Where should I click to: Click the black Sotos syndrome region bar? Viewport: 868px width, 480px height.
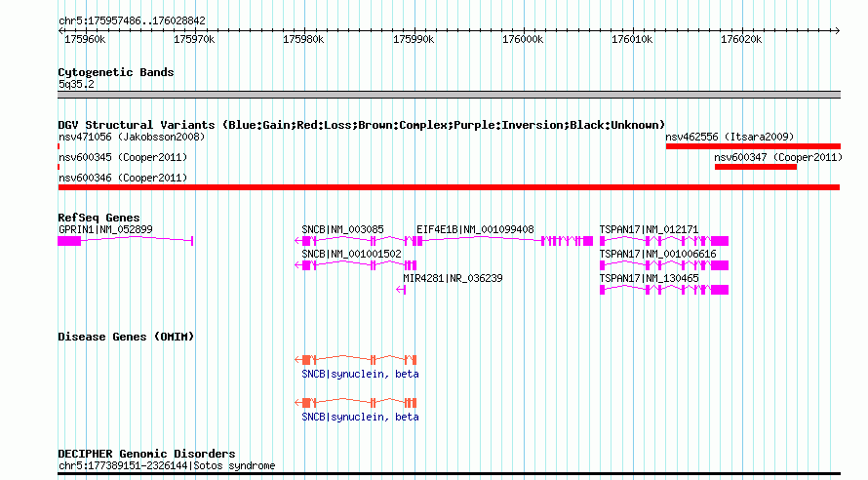point(449,474)
